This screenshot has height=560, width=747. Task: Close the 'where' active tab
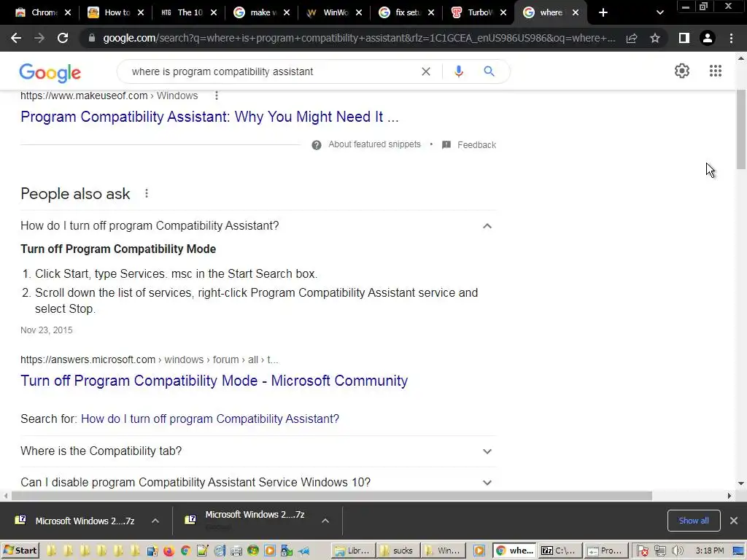pos(576,12)
